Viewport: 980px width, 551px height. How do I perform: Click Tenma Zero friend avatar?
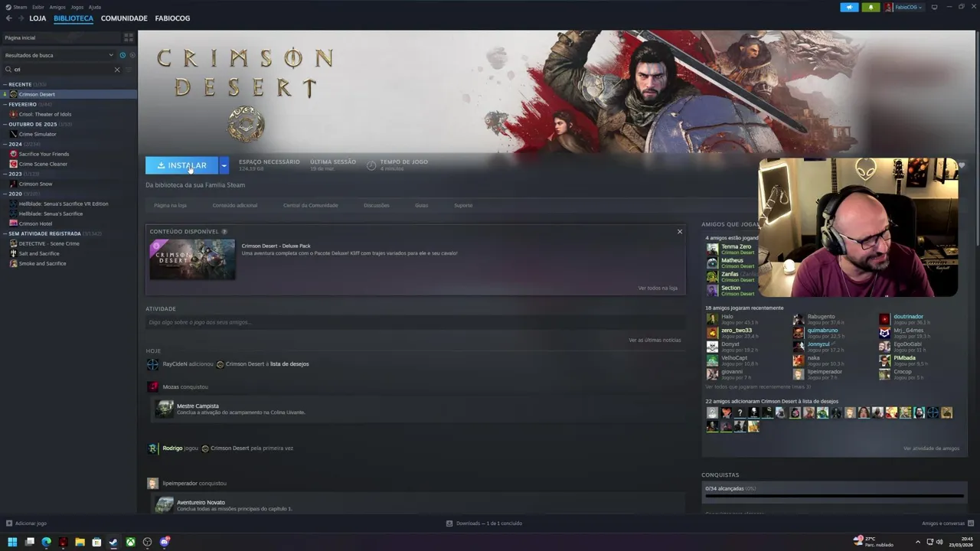[x=712, y=249]
